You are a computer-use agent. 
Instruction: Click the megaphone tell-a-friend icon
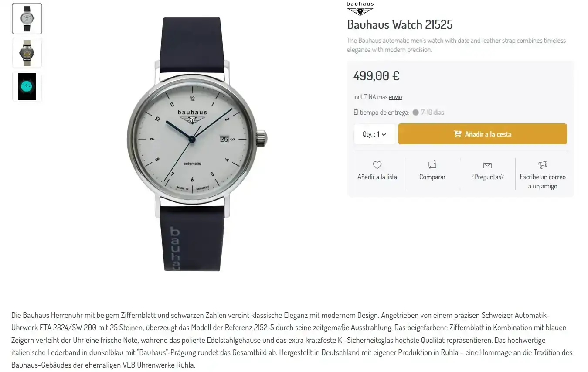(543, 165)
